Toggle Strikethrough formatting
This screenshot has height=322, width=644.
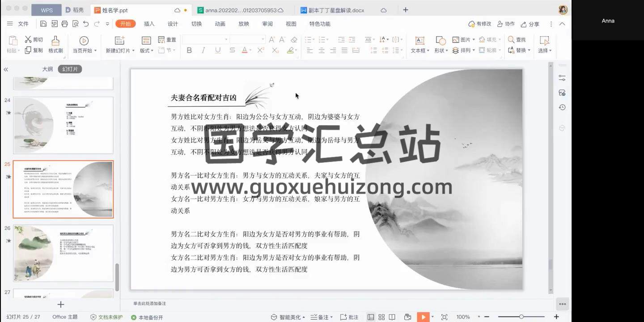pyautogui.click(x=232, y=51)
